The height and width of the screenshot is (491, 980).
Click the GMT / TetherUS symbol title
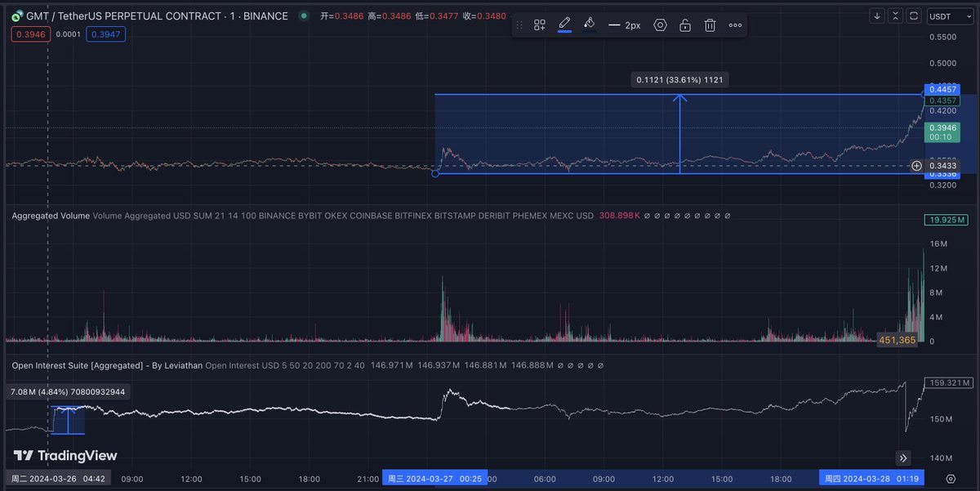[157, 16]
